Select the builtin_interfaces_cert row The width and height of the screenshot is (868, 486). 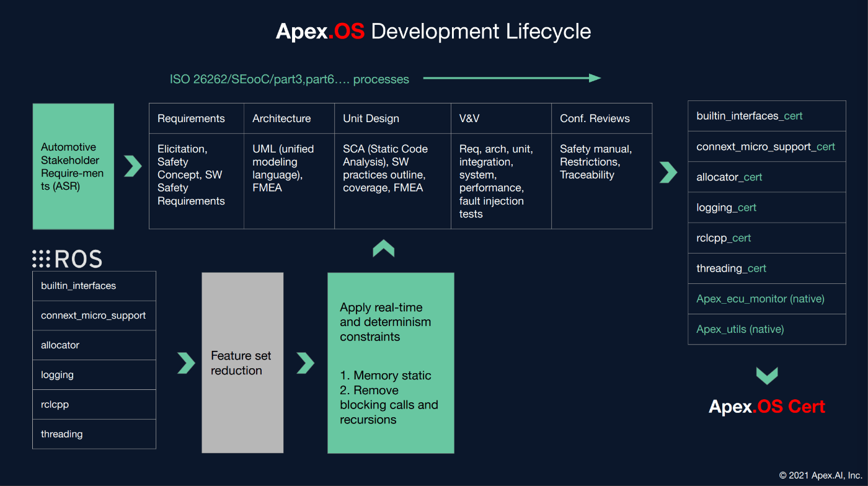(x=767, y=116)
